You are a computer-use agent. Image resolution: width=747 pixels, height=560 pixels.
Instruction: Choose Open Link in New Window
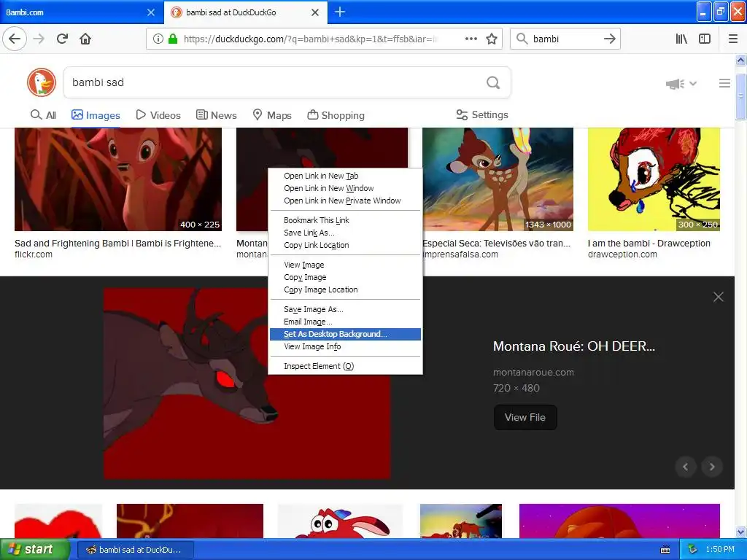345,188
